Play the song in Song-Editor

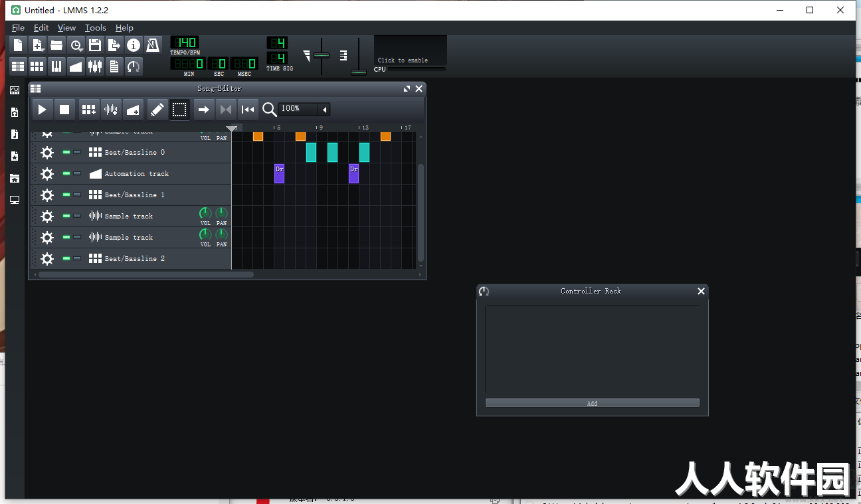click(42, 110)
